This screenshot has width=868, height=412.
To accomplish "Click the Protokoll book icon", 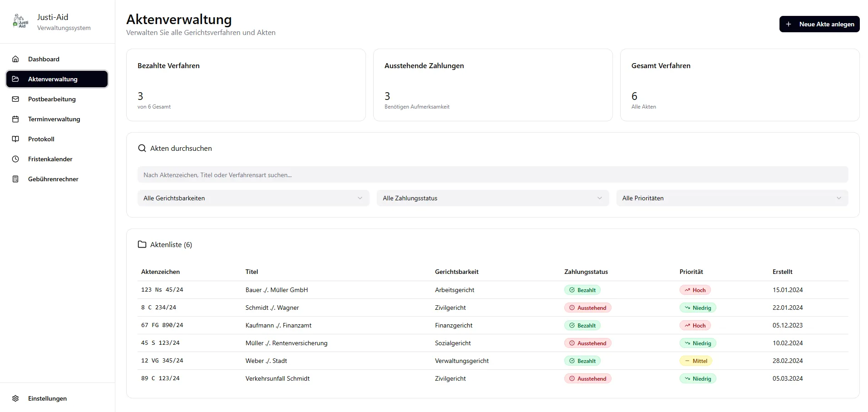I will pos(15,139).
